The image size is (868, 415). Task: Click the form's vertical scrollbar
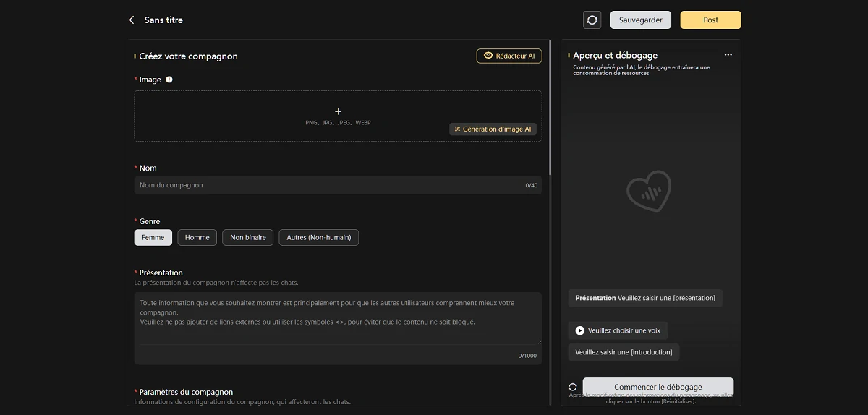click(x=550, y=108)
